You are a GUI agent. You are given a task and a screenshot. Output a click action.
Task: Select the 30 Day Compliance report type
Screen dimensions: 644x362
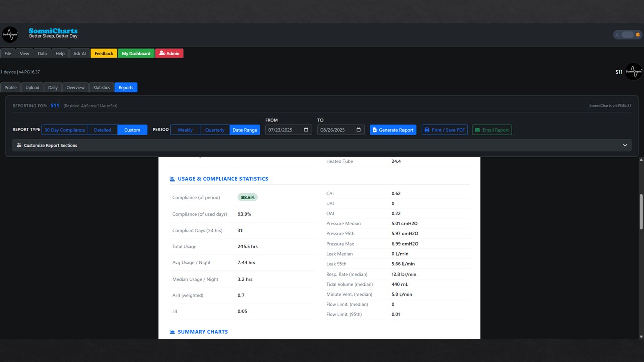pos(64,129)
